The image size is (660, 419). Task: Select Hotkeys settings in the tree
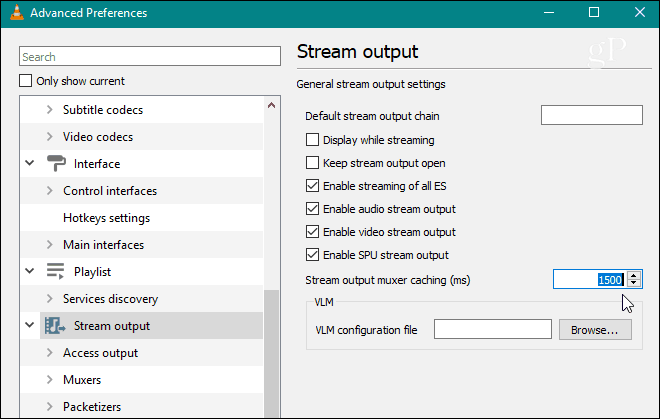pyautogui.click(x=106, y=218)
